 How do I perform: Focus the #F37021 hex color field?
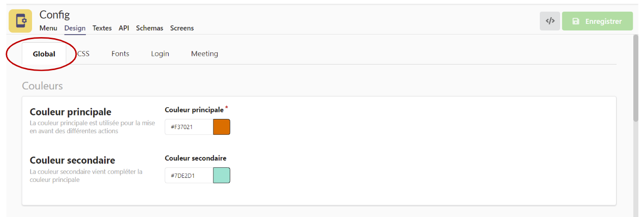[x=189, y=127]
